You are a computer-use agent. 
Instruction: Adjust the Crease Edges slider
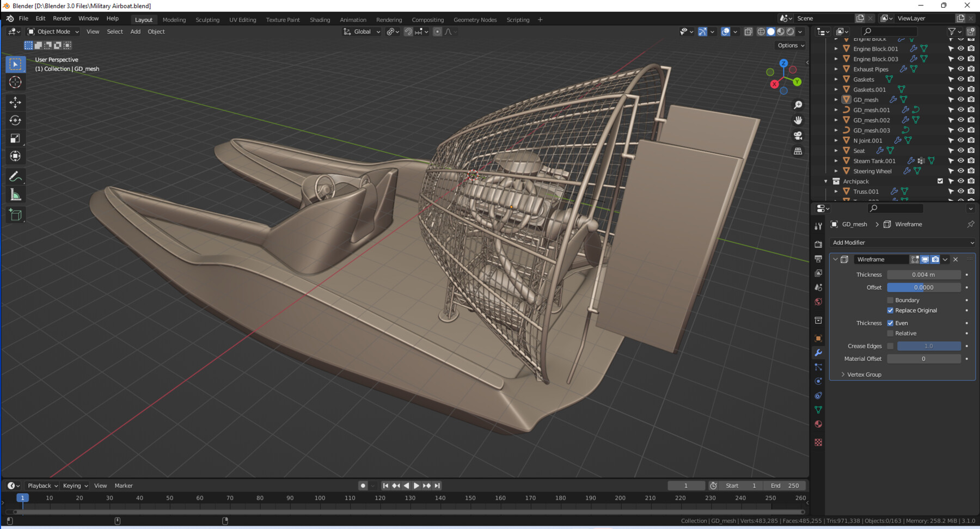[x=928, y=346]
